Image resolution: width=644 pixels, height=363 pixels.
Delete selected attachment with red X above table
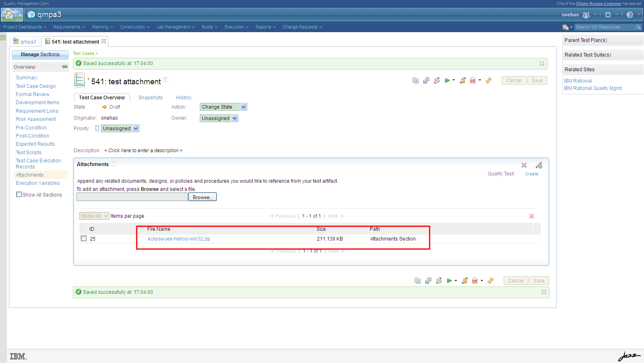(531, 216)
